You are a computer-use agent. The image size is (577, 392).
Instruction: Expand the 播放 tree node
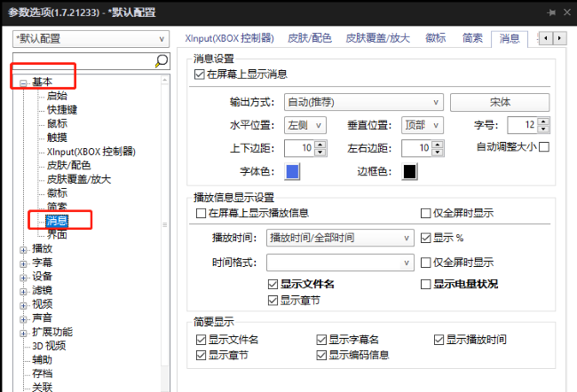point(24,249)
